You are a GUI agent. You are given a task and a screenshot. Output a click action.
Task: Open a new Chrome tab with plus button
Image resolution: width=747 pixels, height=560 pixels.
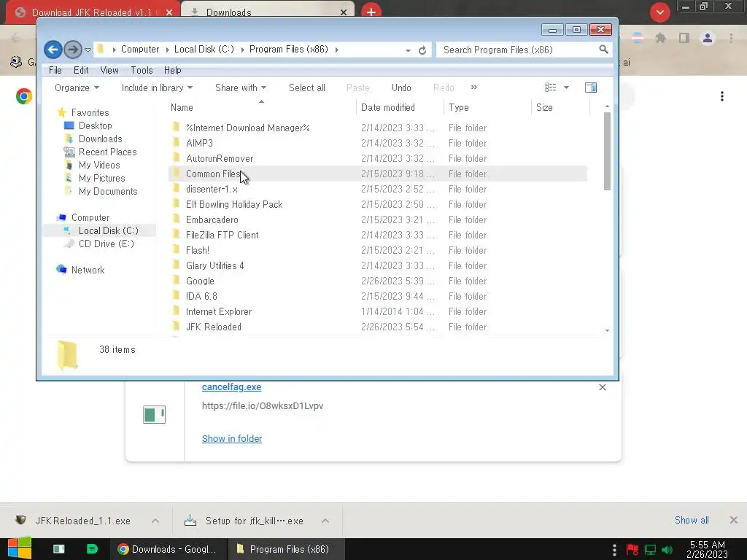371,12
